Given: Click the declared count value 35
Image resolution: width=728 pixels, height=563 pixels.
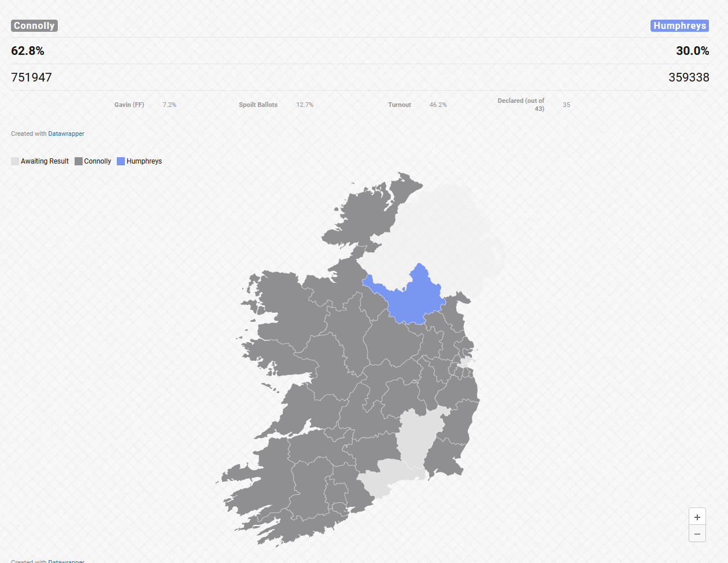Looking at the screenshot, I should coord(567,105).
